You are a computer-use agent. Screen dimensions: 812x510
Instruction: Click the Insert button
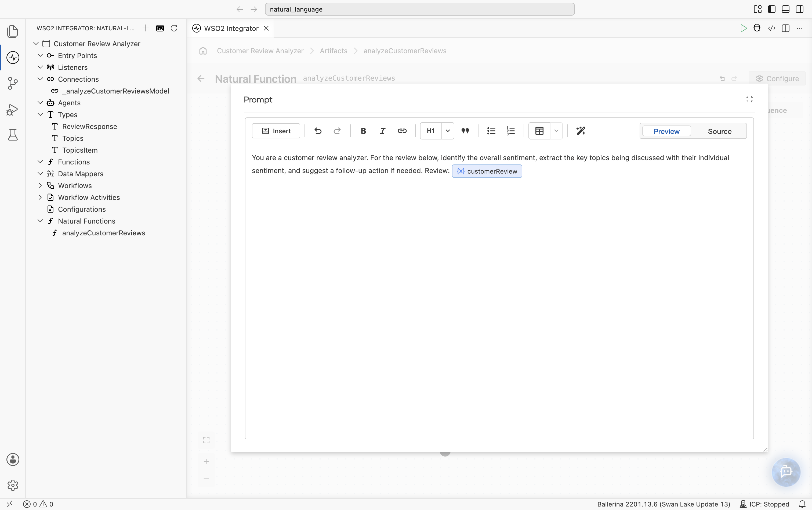click(x=276, y=131)
